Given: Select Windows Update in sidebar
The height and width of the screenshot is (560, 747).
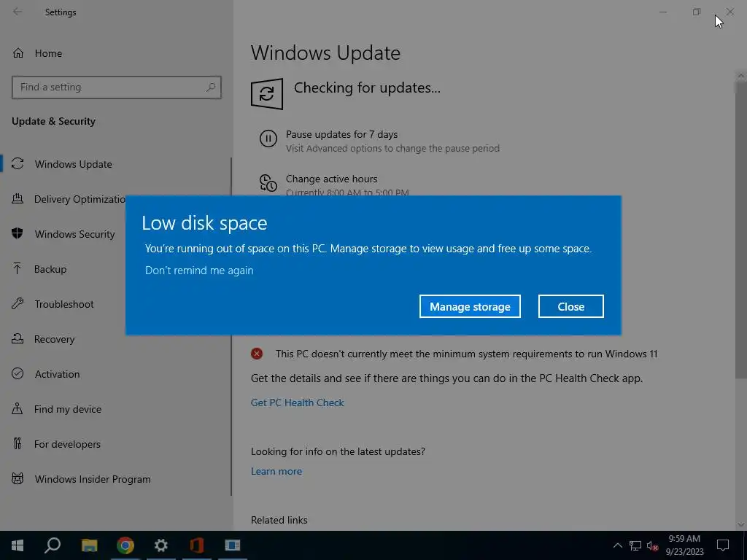Looking at the screenshot, I should tap(74, 164).
